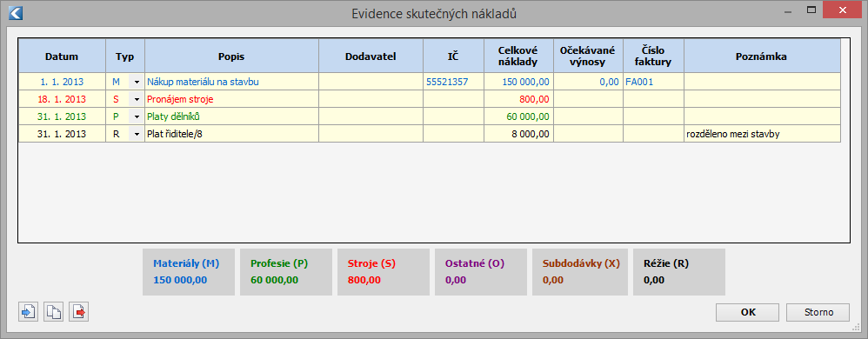Click the Dodavatel cell for Nákup materiálu row
The height and width of the screenshot is (339, 868).
[x=371, y=83]
